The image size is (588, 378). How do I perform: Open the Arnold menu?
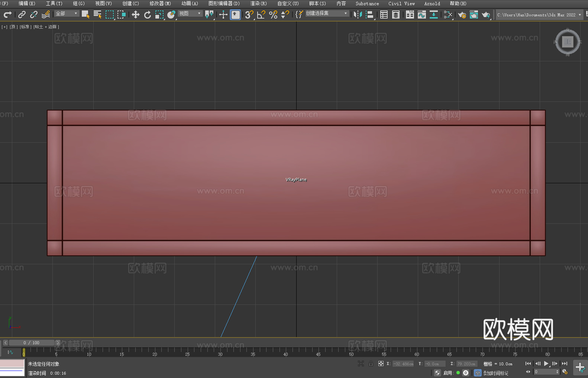[x=432, y=3]
